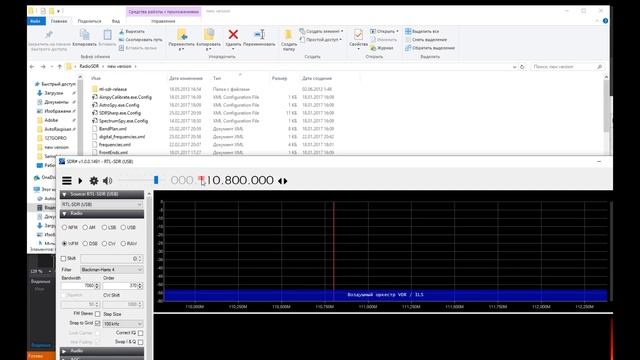The image size is (640, 360).
Task: Open the Copy to (Копировать в) dropdown
Action: (x=209, y=40)
